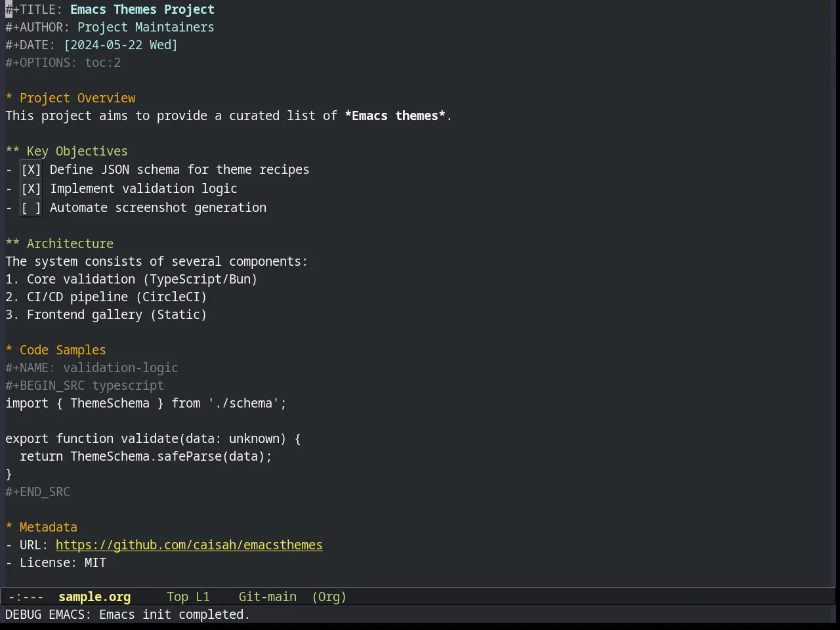
Task: Open the github.com/caisah/emacsthemes link
Action: (x=189, y=545)
